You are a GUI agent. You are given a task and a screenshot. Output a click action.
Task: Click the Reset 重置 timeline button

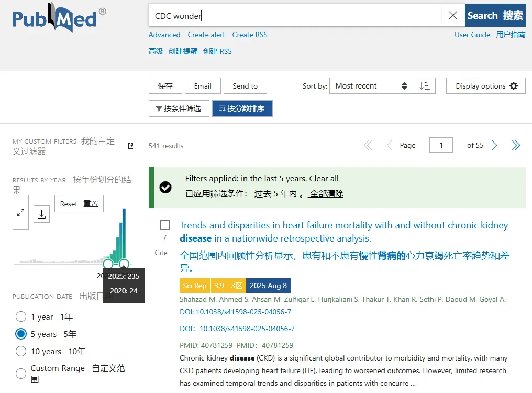point(79,204)
